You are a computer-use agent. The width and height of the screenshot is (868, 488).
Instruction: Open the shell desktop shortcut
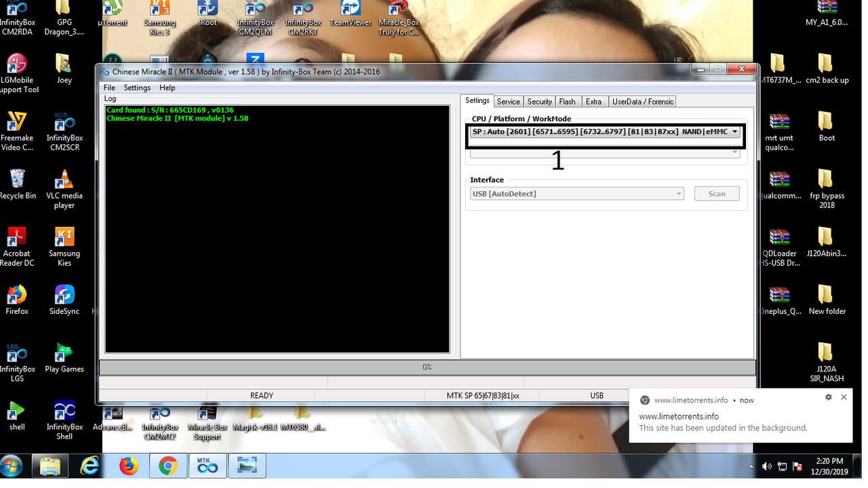point(17,415)
